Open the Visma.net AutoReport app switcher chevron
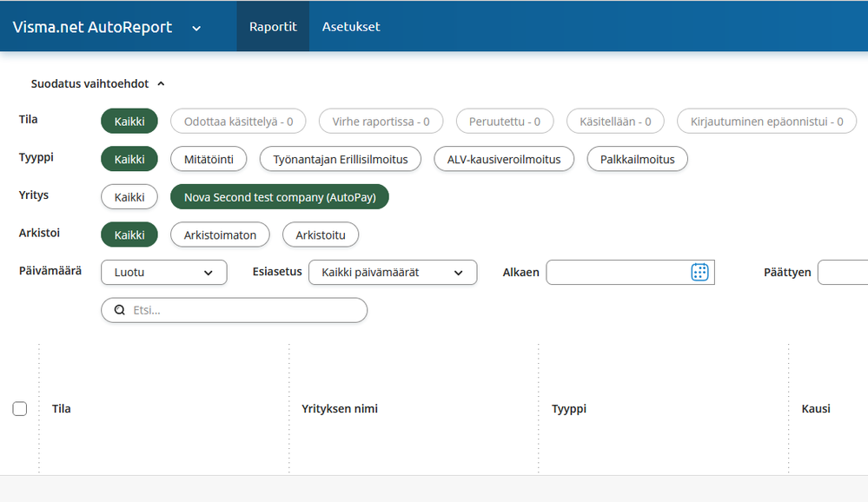 [x=196, y=29]
